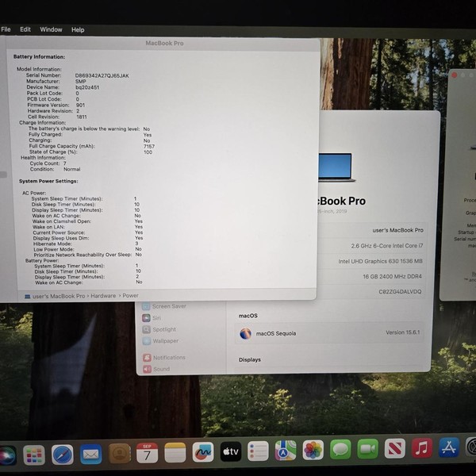Open the Window menu

coord(51,29)
